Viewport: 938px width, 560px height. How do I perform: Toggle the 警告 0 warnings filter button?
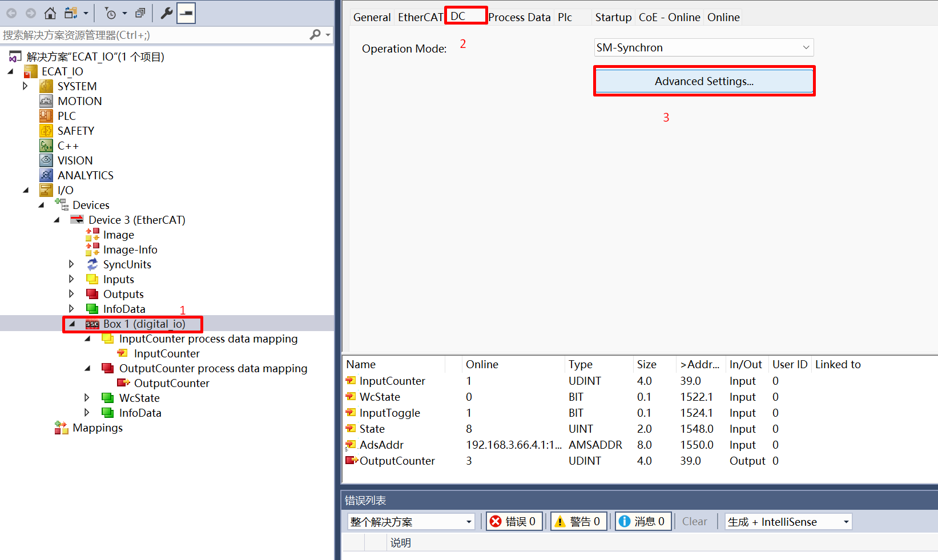[x=578, y=521]
